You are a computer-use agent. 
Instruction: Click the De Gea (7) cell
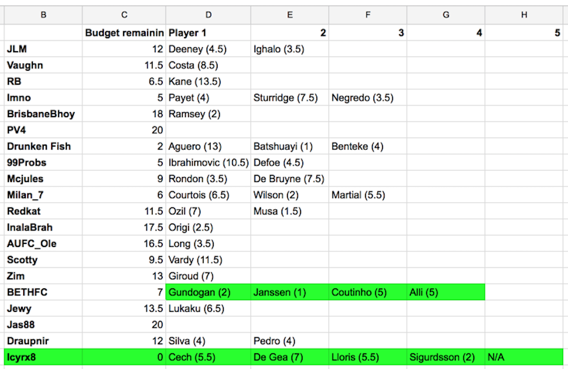coord(290,357)
